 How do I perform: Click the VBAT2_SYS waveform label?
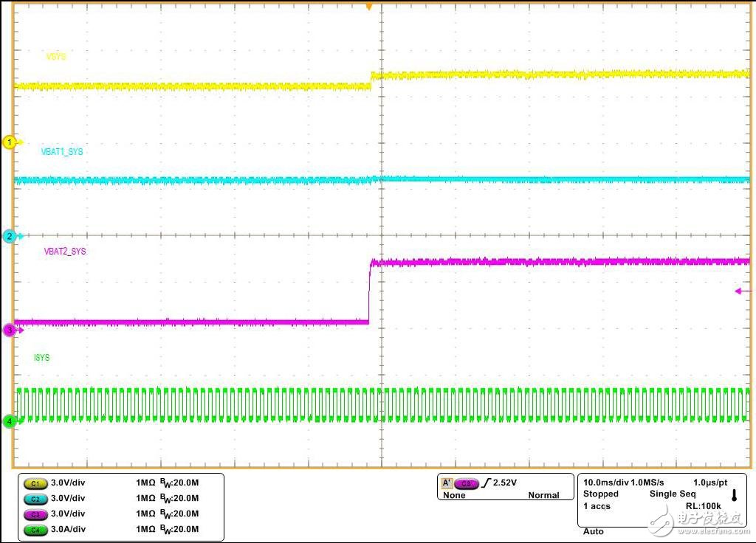pyautogui.click(x=65, y=252)
